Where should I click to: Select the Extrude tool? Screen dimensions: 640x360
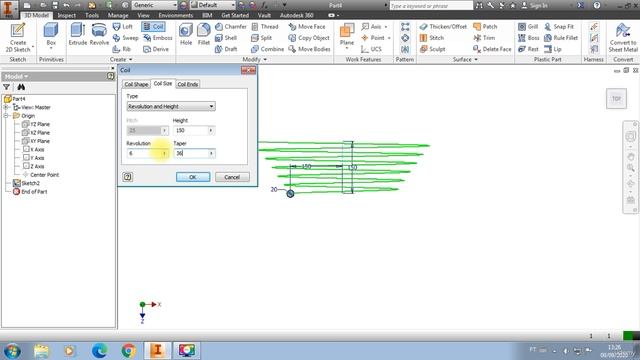(77, 34)
